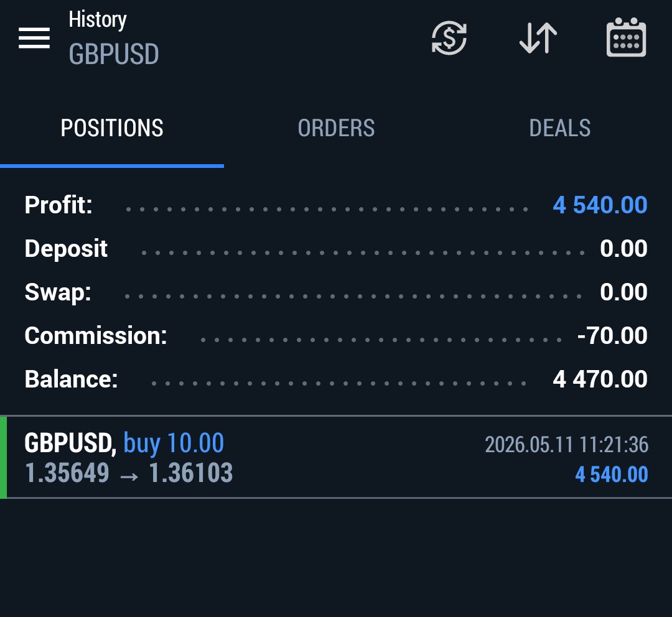Switch to the Deals tab

point(560,128)
